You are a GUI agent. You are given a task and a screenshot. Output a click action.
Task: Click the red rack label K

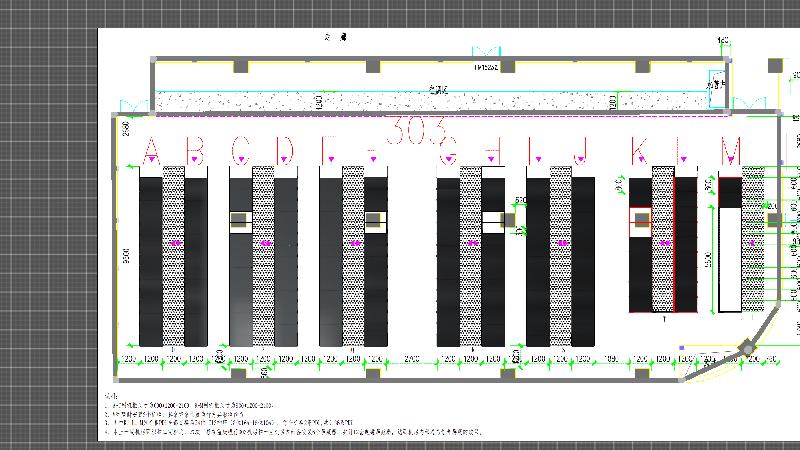coord(638,152)
